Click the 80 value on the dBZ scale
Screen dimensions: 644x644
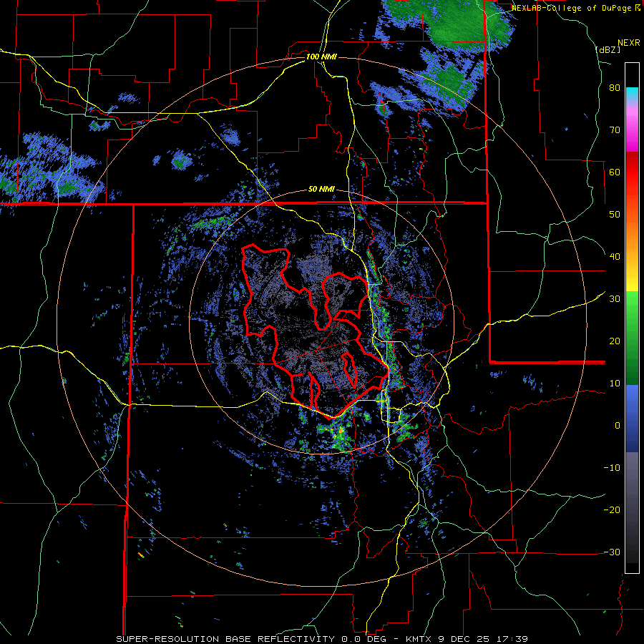click(x=615, y=88)
